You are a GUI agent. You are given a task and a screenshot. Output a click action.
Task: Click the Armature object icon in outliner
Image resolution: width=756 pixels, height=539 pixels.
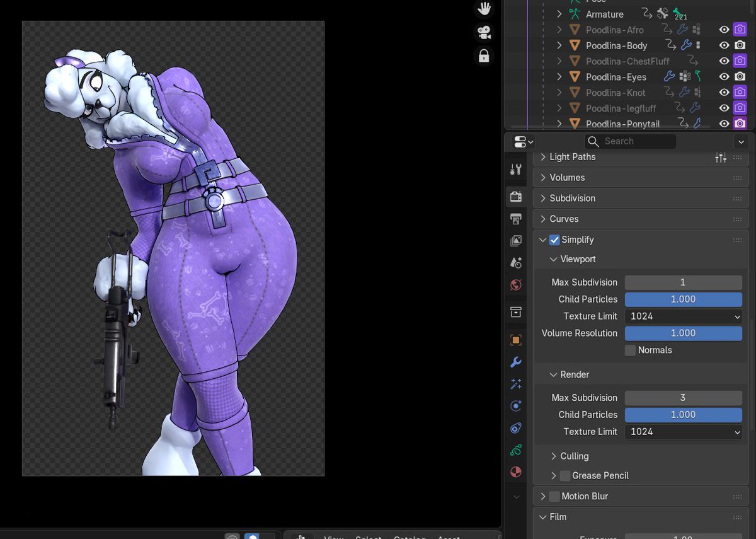pos(575,14)
